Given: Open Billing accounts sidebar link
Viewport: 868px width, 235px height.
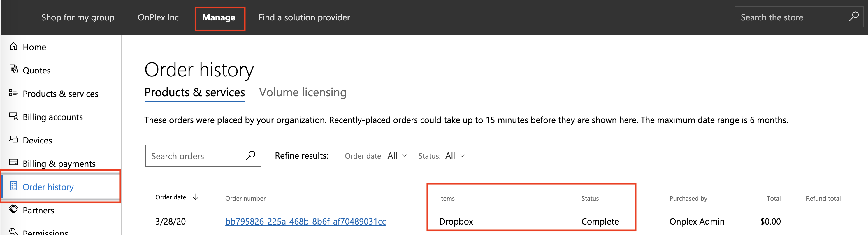Looking at the screenshot, I should point(52,117).
